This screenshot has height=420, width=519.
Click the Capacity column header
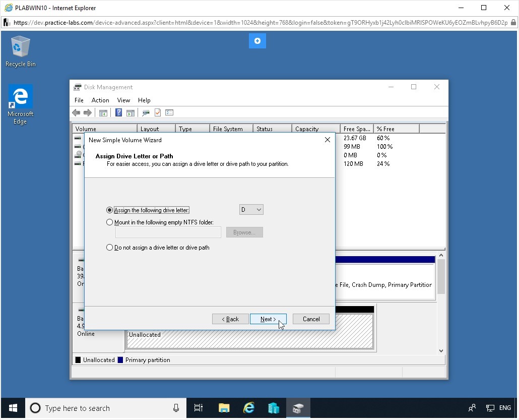(316, 129)
